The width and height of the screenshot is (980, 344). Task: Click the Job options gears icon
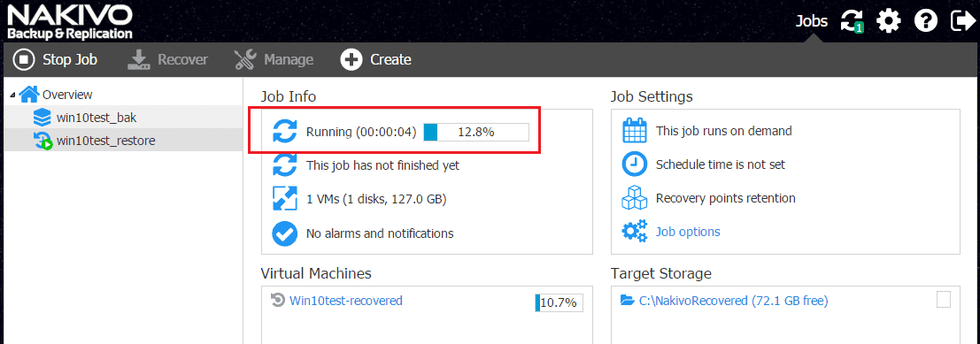click(635, 232)
